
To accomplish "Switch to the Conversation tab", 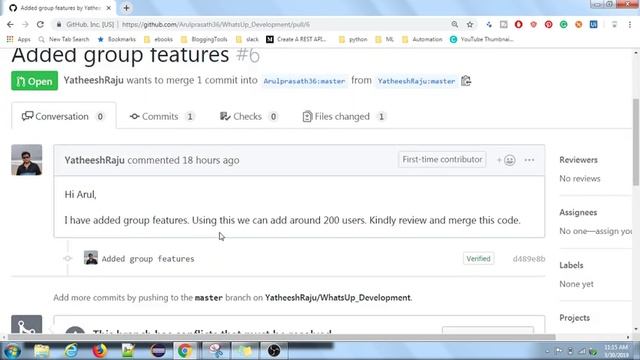I will [64, 116].
